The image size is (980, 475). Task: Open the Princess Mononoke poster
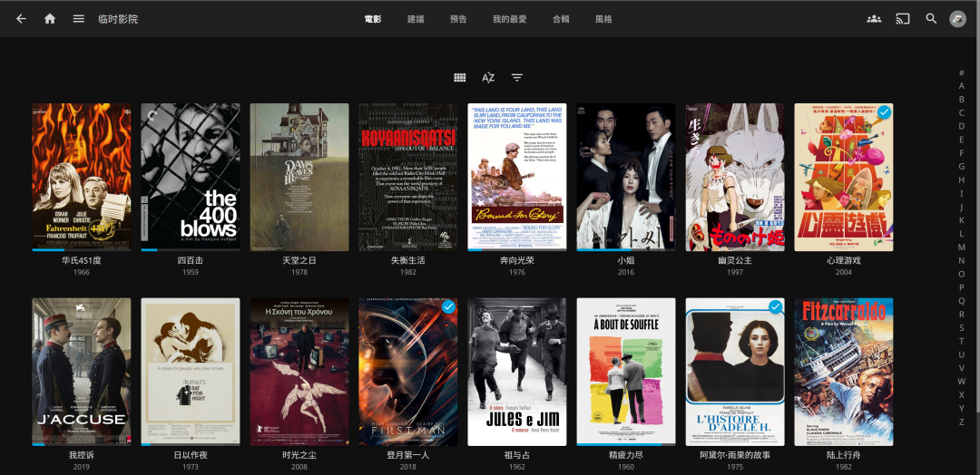tap(735, 178)
